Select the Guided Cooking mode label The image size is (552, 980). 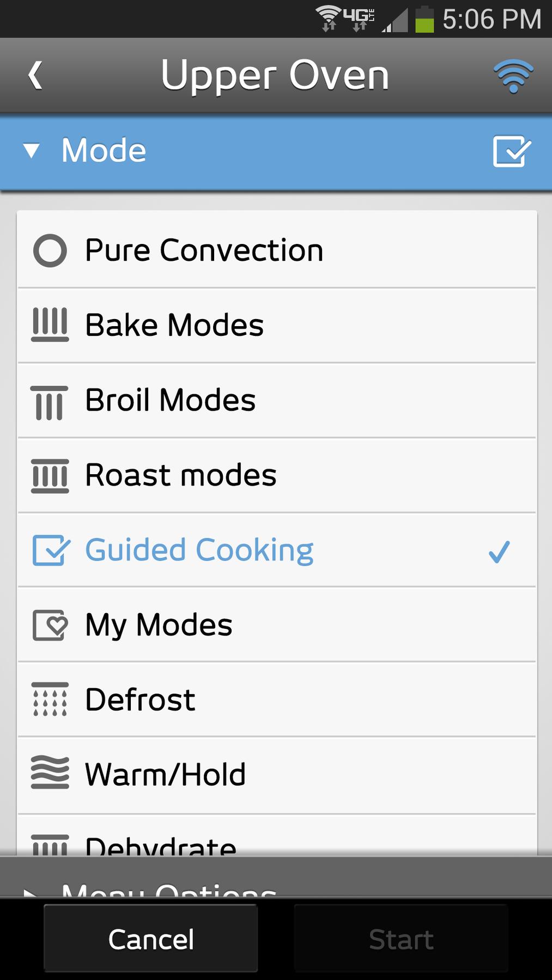[x=199, y=550]
